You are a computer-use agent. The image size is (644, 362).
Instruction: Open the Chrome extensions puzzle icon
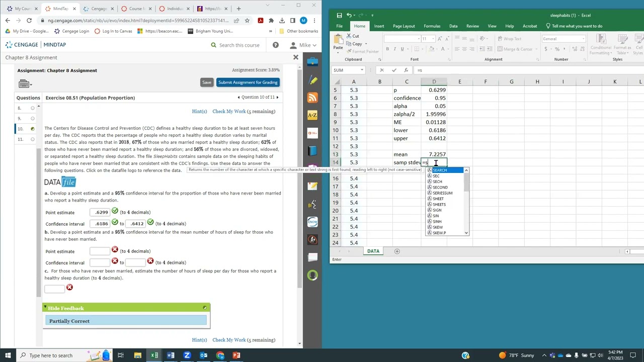[271, 21]
